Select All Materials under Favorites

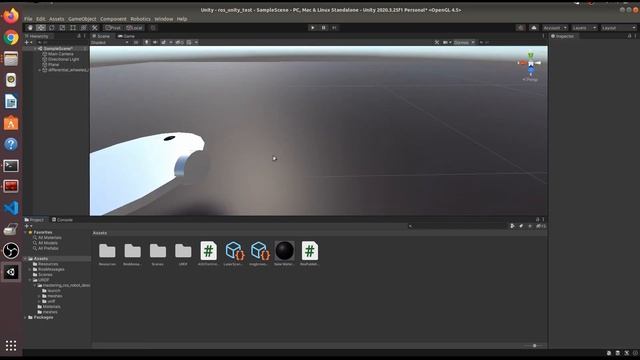coord(49,238)
